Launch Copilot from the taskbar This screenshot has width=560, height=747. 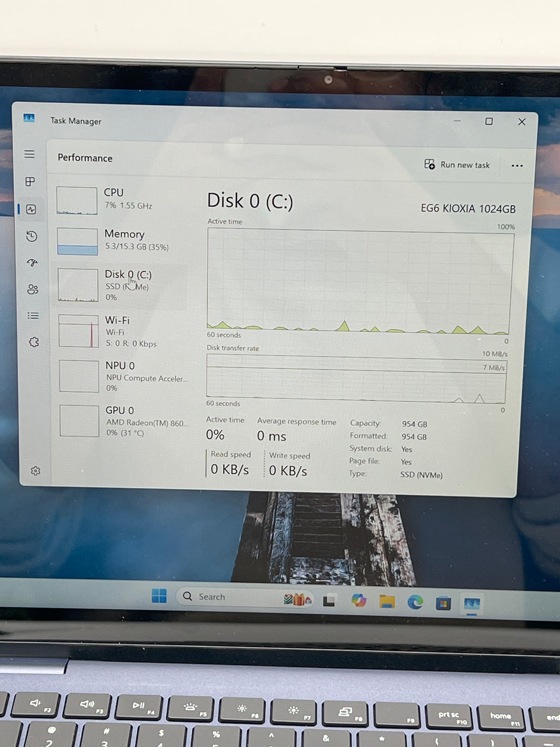click(x=359, y=600)
